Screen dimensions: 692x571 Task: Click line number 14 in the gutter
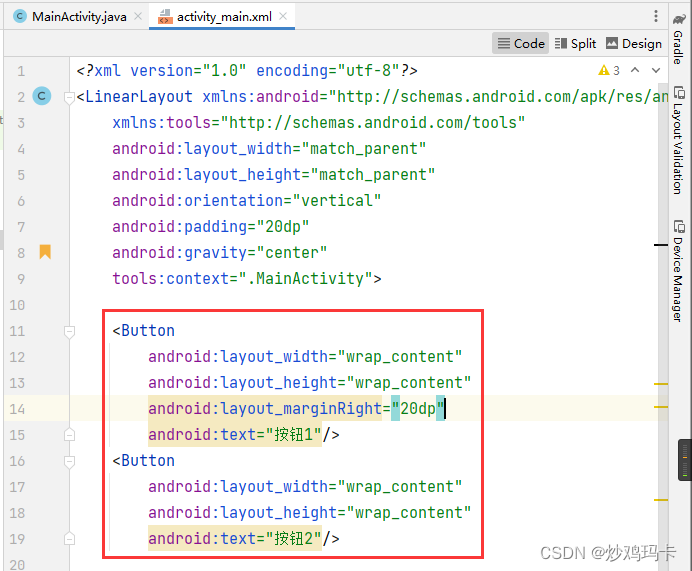17,409
